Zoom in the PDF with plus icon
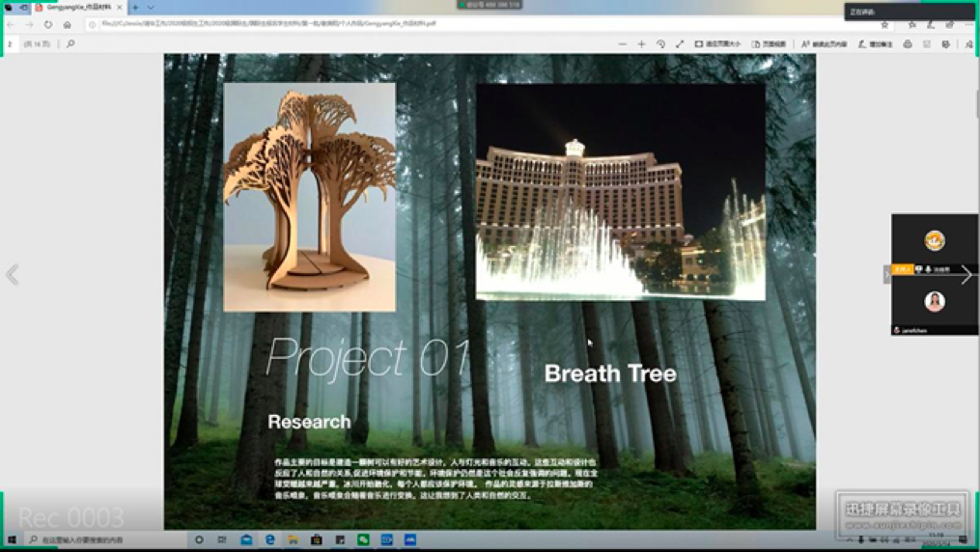This screenshot has width=980, height=552. (x=641, y=44)
